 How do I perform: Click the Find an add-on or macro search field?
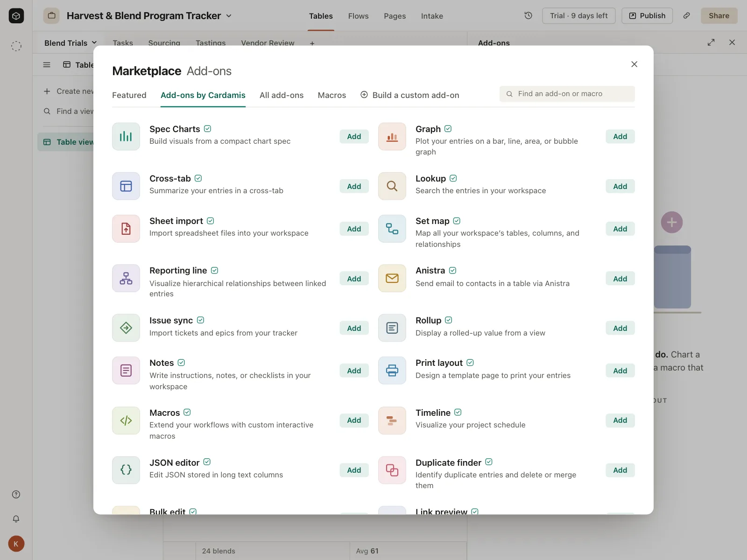pos(567,94)
